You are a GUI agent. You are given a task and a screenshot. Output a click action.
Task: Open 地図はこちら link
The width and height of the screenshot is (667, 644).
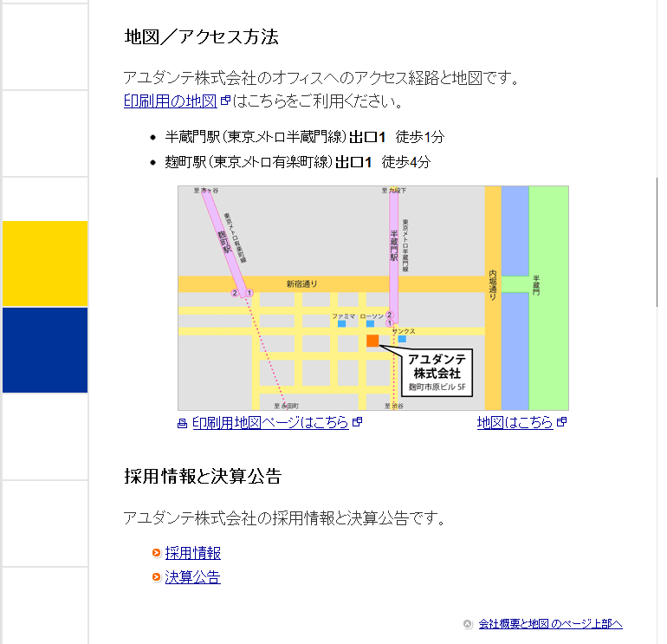coord(515,423)
